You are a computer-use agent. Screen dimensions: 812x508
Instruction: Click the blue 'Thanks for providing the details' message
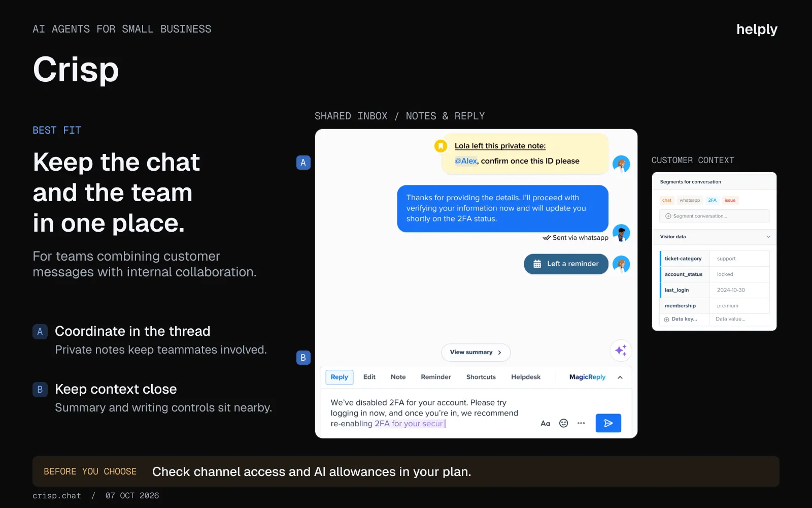(502, 208)
